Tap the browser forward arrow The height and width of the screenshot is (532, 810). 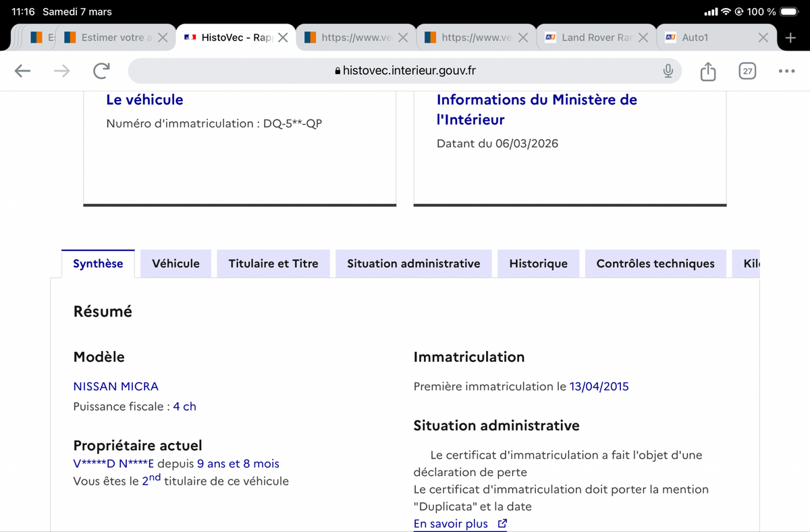pos(61,71)
